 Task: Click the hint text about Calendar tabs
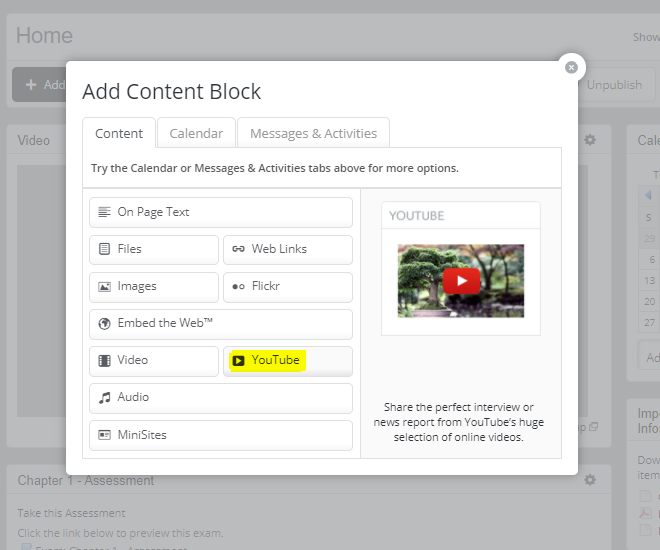(x=275, y=168)
